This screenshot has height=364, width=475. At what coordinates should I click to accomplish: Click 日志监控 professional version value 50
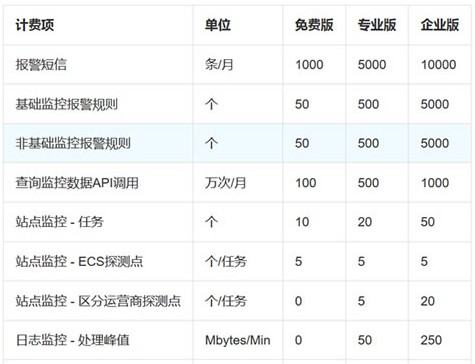[365, 340]
